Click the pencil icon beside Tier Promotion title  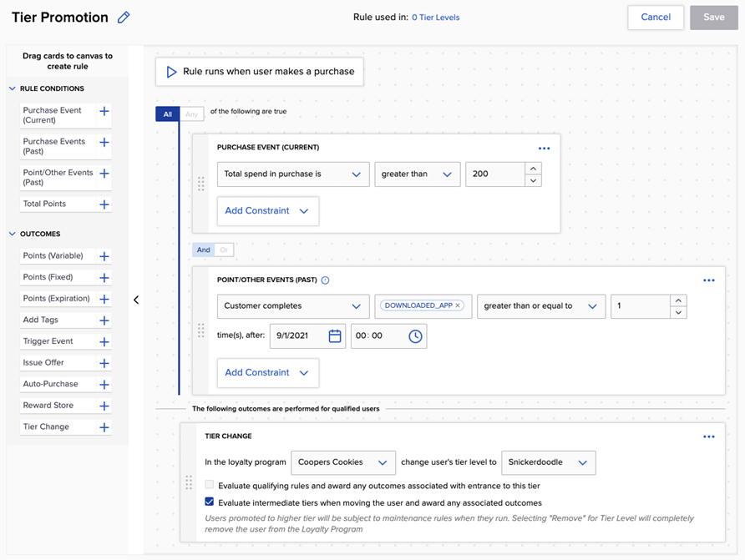(x=124, y=18)
